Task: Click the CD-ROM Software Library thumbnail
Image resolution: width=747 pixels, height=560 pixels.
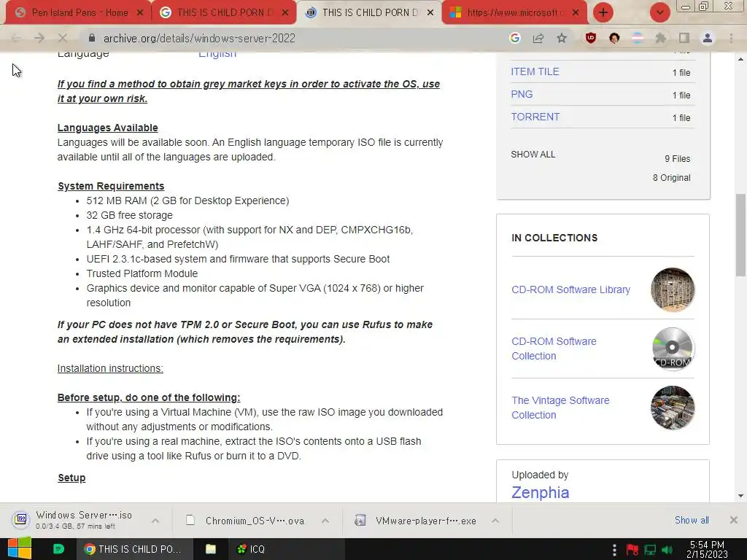Action: [673, 289]
